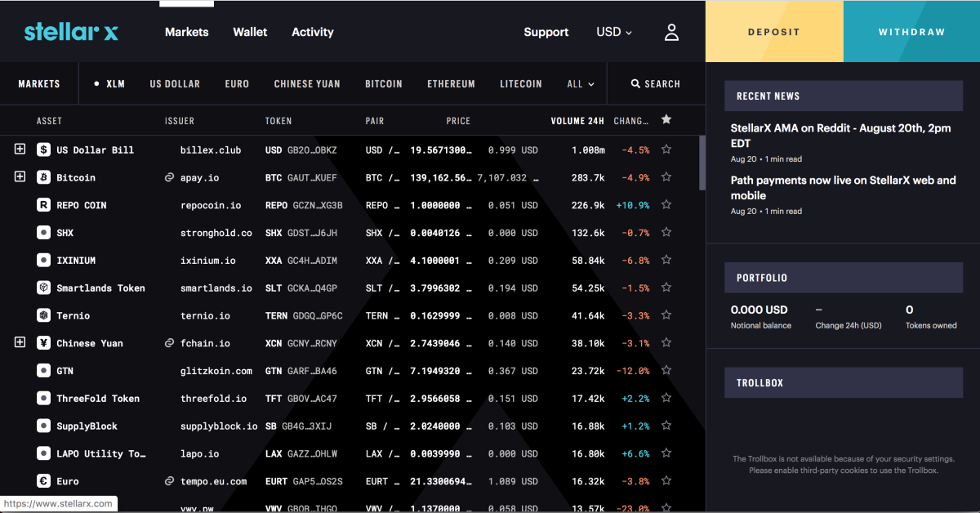Click the markets list scrollbar

702,163
